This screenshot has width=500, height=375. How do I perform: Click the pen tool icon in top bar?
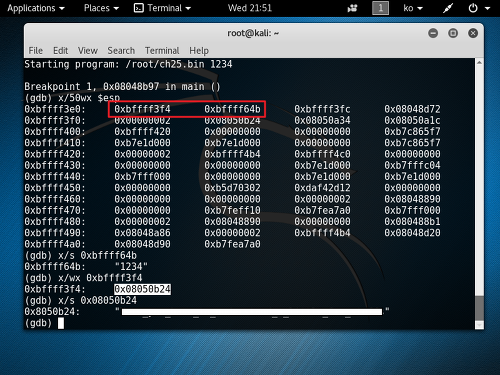(x=448, y=8)
